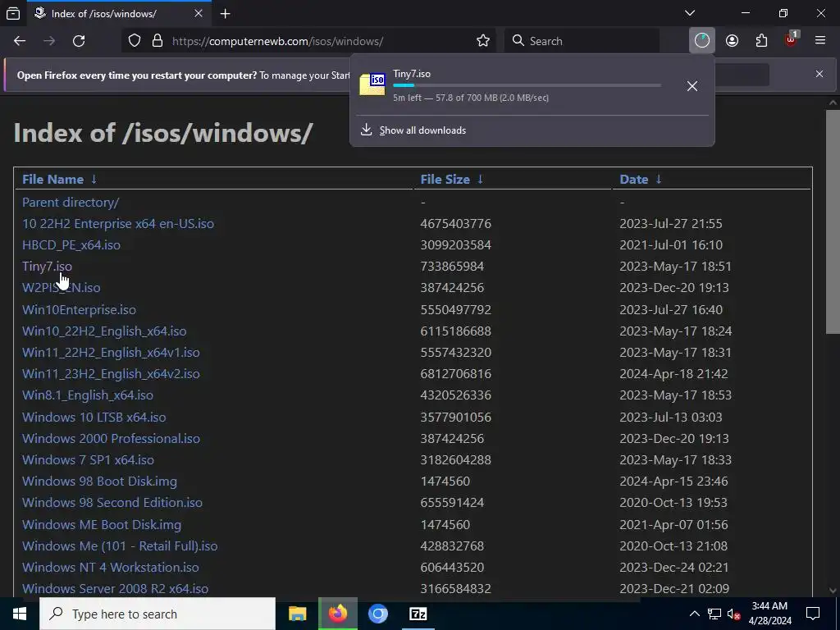Open a new browser tab
This screenshot has height=630, width=840.
pos(225,13)
